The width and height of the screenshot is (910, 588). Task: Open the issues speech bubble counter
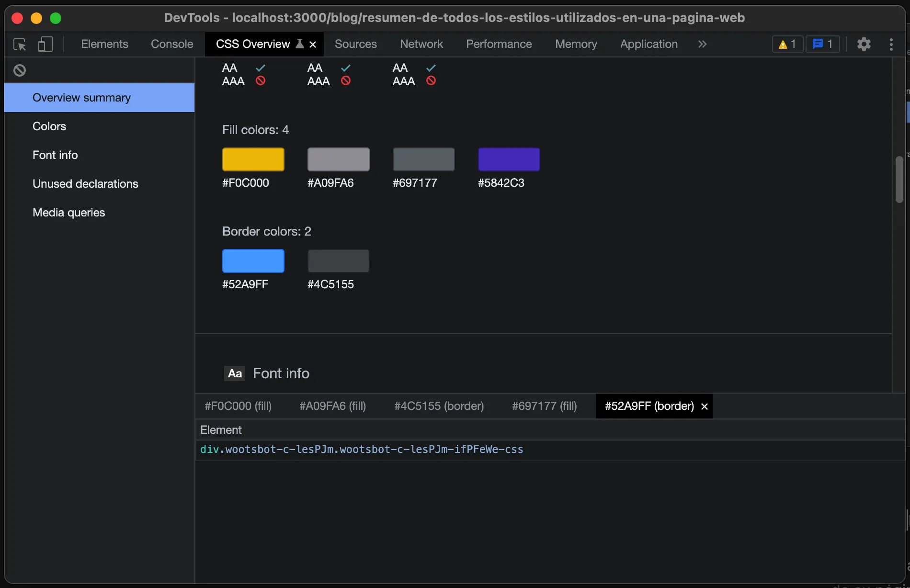pos(822,44)
